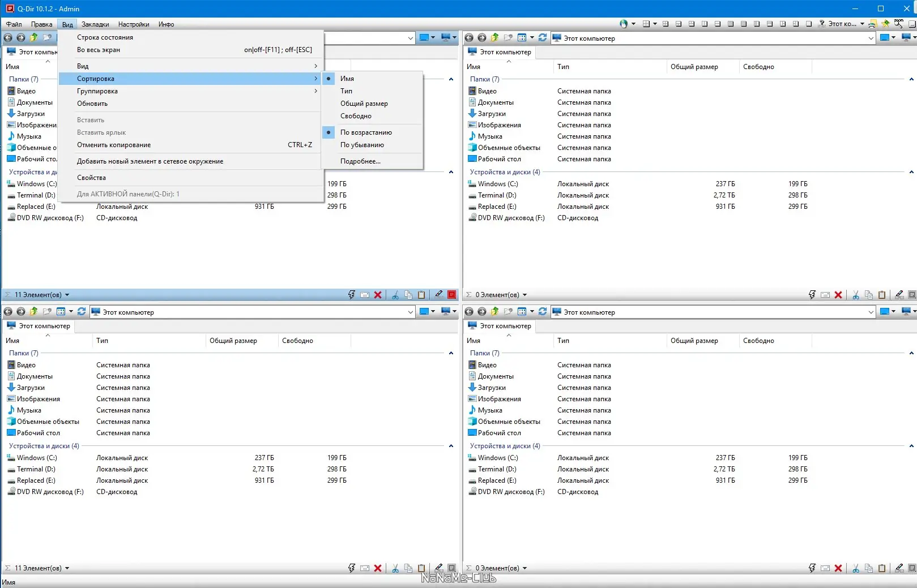The height and width of the screenshot is (588, 917).
Task: Click the red square icon in top-left pane
Action: click(452, 295)
